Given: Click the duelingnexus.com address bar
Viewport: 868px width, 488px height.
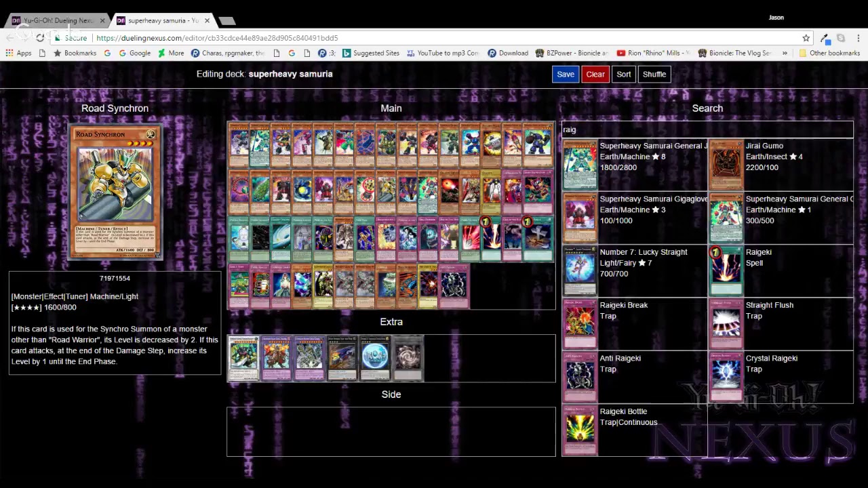Looking at the screenshot, I should tap(434, 38).
